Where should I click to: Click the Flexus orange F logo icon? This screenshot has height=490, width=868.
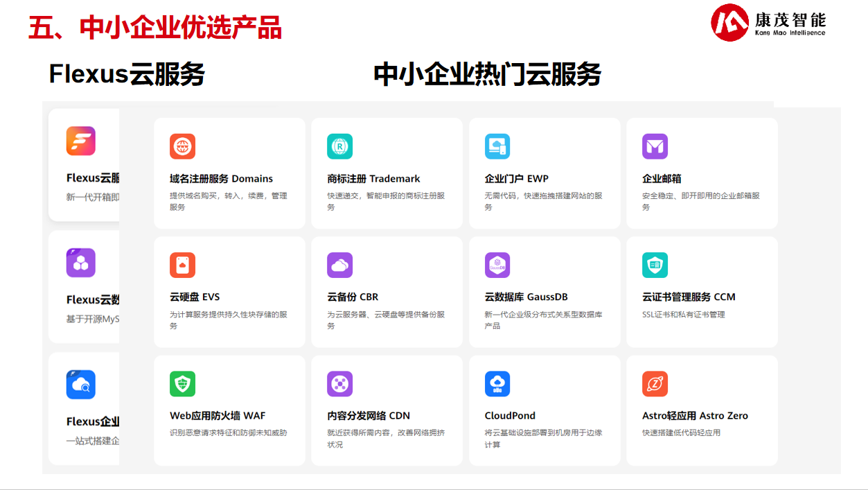[81, 141]
